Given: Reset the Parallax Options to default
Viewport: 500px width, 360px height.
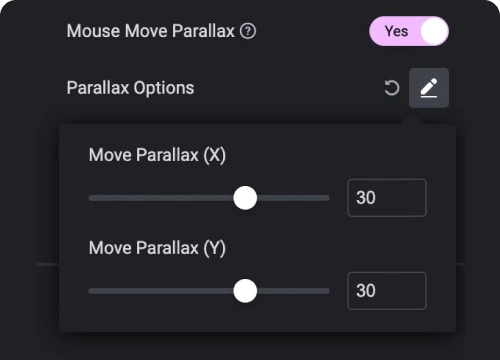Looking at the screenshot, I should (x=391, y=88).
